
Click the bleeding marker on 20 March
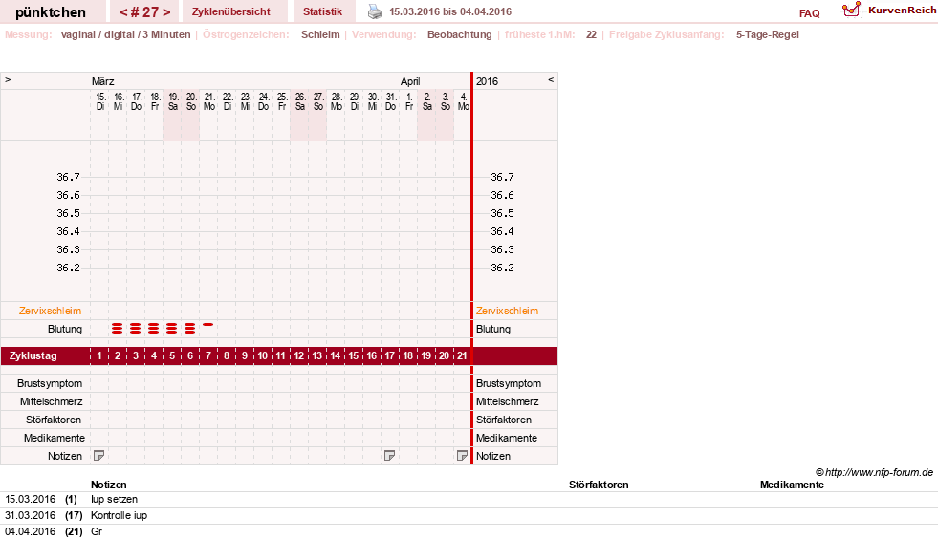189,328
